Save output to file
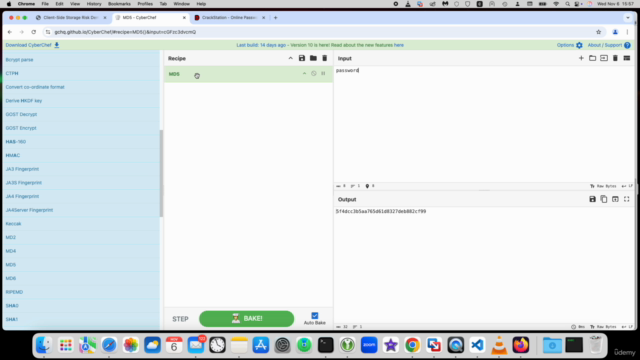 click(x=592, y=199)
